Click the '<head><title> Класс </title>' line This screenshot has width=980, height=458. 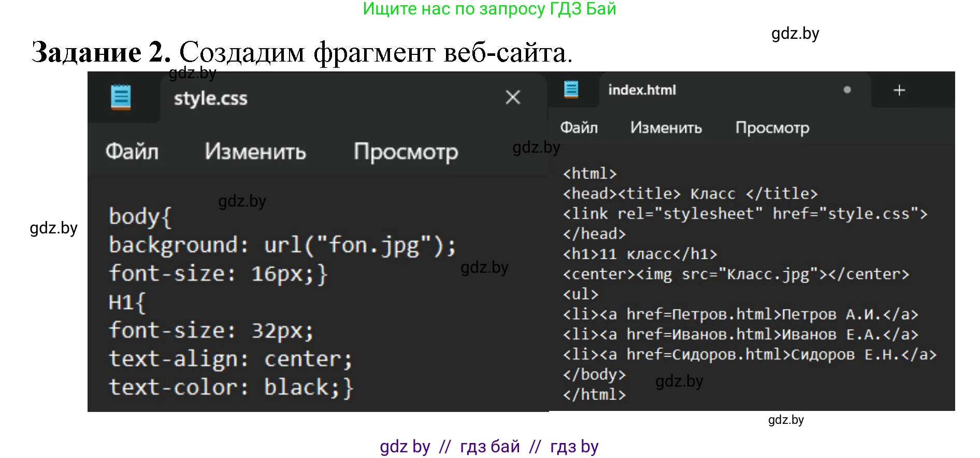[x=690, y=194]
